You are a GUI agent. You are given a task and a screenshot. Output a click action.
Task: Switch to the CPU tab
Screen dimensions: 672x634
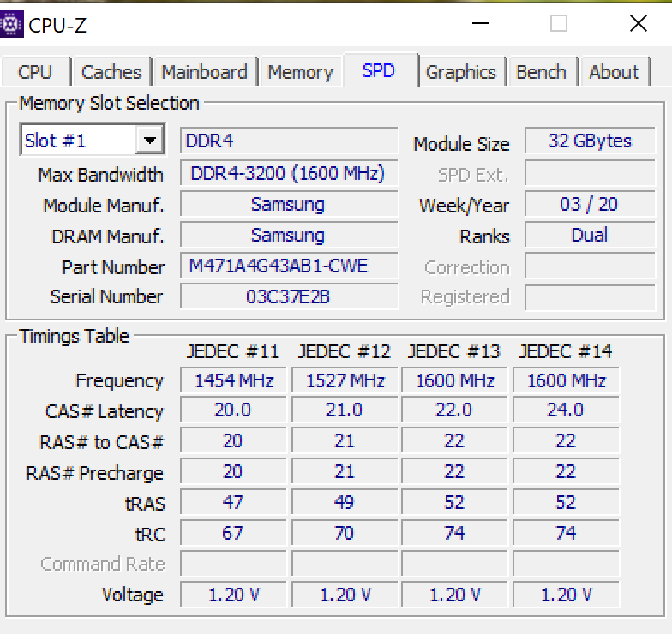(35, 72)
